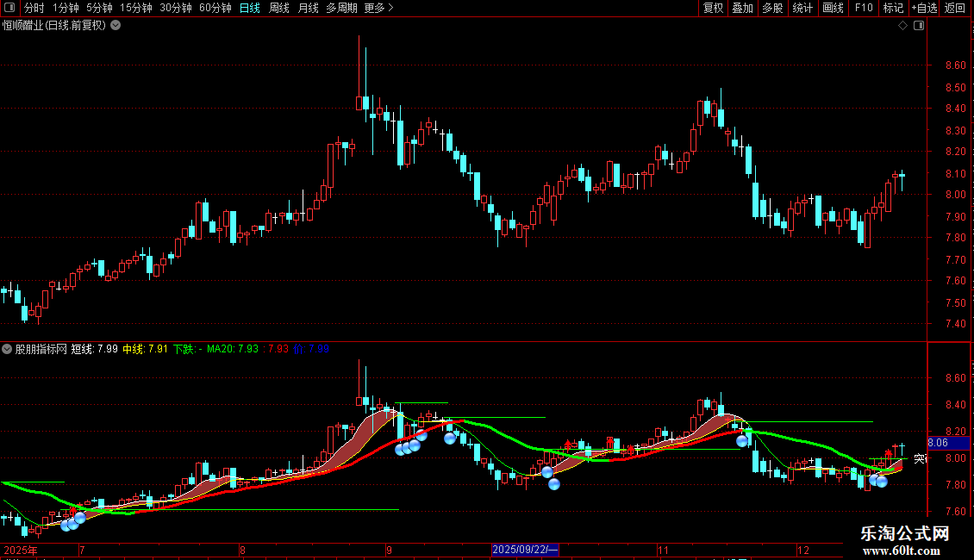This screenshot has width=974, height=560.
Task: Activate the 画线 drawing tool
Action: click(833, 8)
